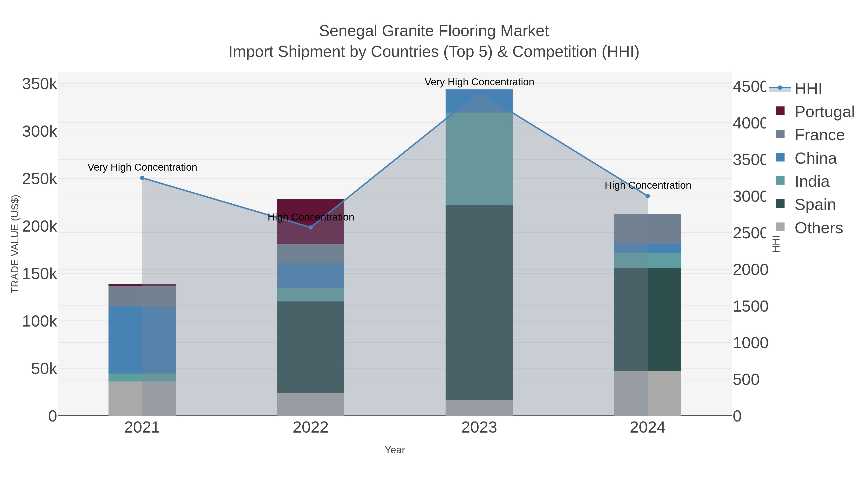Click the China color swatch in legend
868x488 pixels.
(780, 157)
